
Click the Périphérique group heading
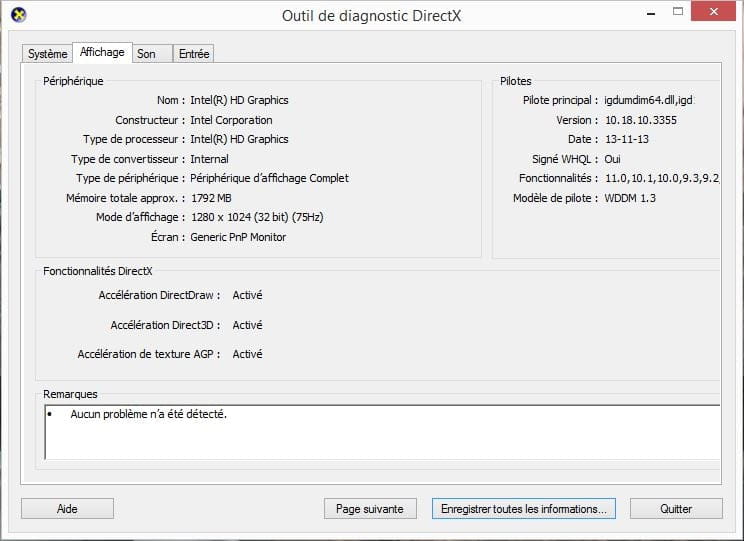click(x=73, y=81)
